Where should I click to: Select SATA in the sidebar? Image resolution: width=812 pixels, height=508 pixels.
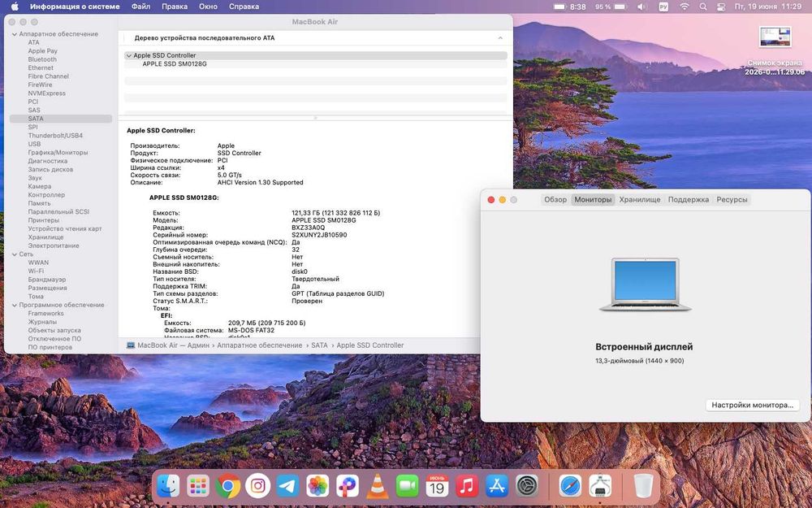61,119
